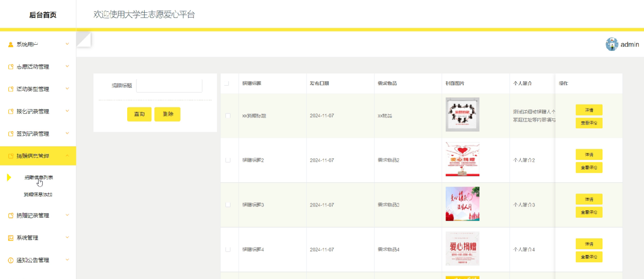Click the 个人简介2 cell

point(524,160)
